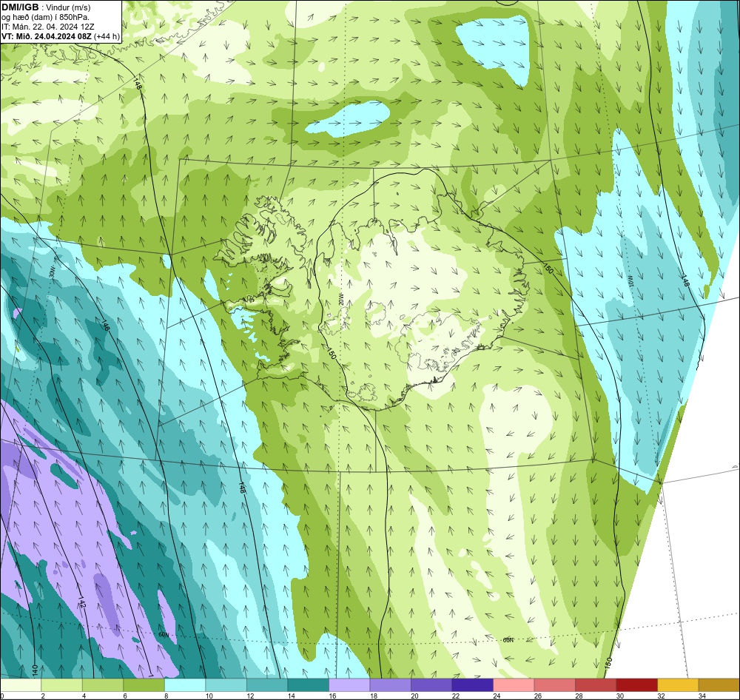Pick the 16–18 m/s light purple legend swatch

pyautogui.click(x=349, y=685)
